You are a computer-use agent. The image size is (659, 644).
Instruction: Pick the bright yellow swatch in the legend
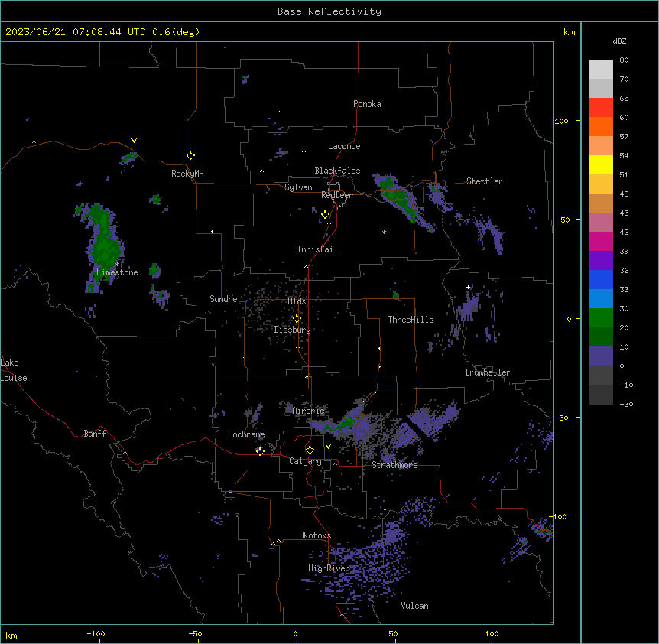pyautogui.click(x=601, y=164)
